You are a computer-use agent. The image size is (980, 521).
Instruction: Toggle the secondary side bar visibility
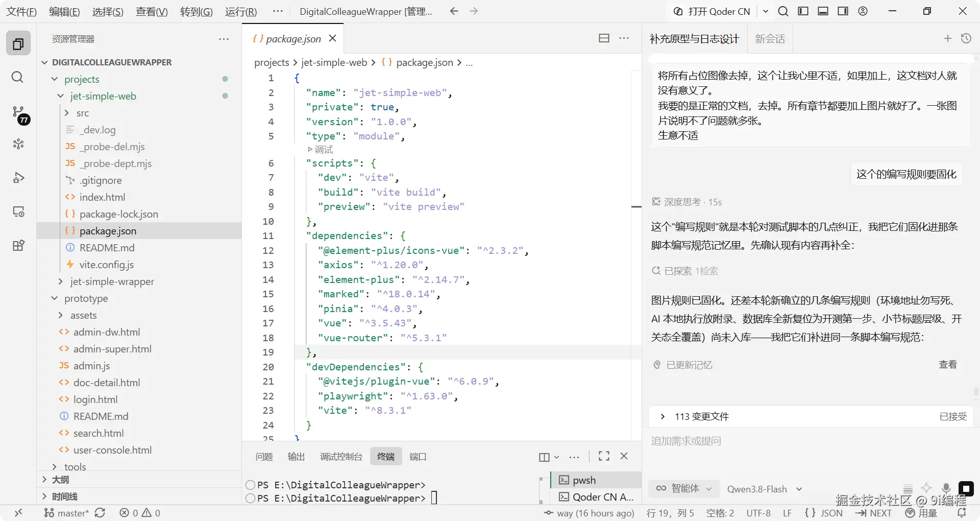tap(843, 11)
